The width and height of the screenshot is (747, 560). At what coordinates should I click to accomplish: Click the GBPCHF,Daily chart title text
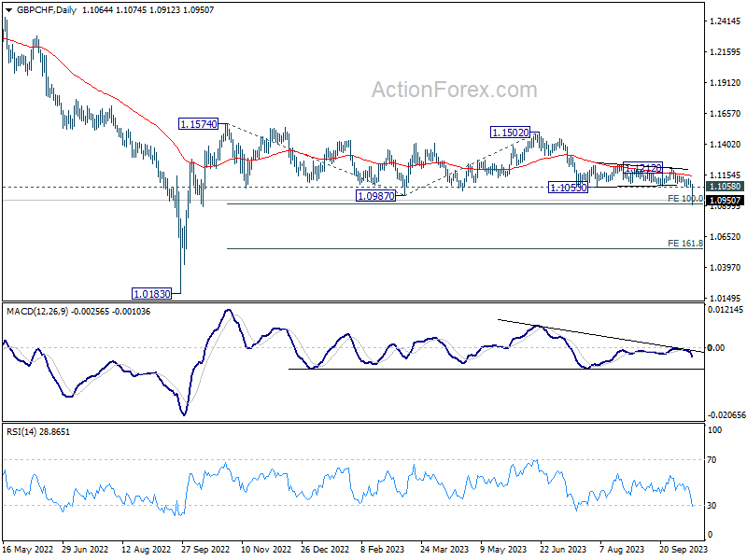[46, 10]
